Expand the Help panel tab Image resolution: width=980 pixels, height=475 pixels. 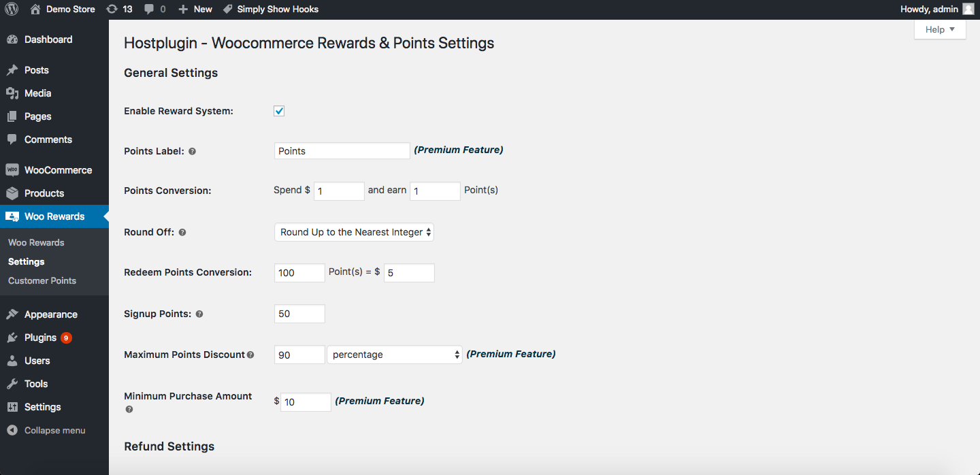pos(940,29)
